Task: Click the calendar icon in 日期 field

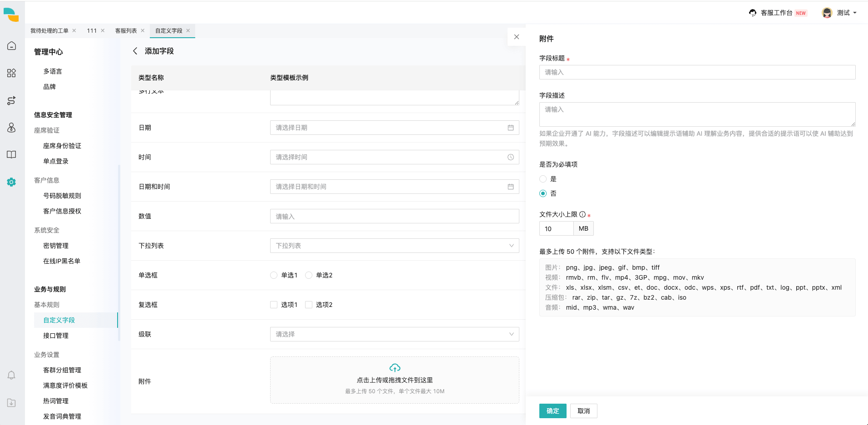Action: [x=510, y=128]
